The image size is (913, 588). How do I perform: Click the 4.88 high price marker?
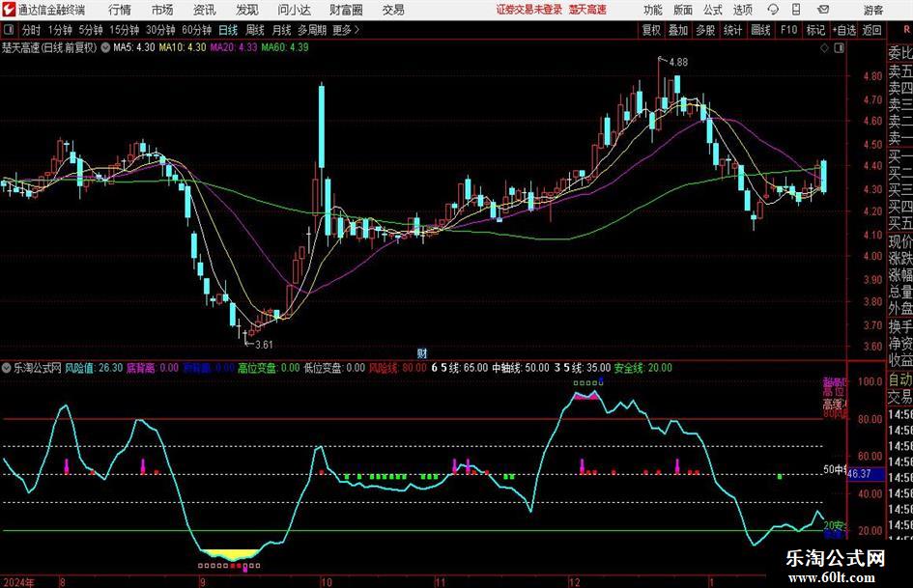tap(678, 63)
